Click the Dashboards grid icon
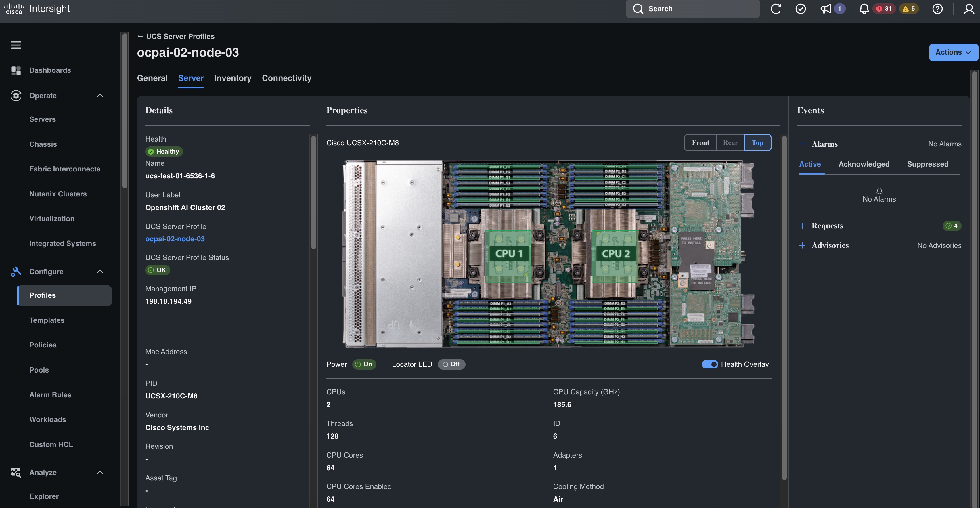This screenshot has height=508, width=980. tap(16, 70)
